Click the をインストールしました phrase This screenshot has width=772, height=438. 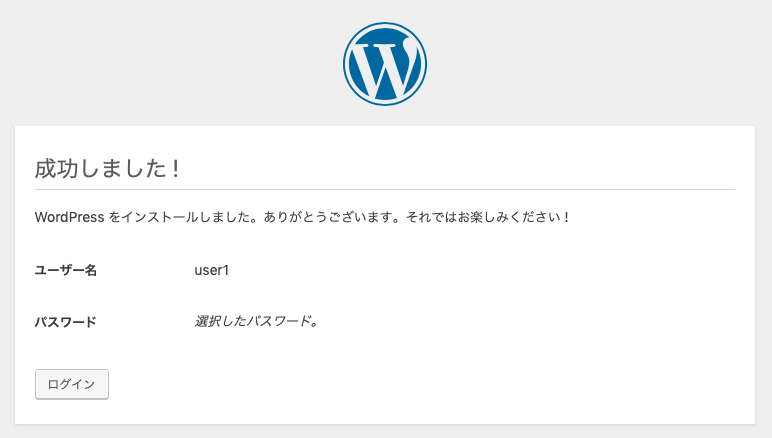pos(182,217)
